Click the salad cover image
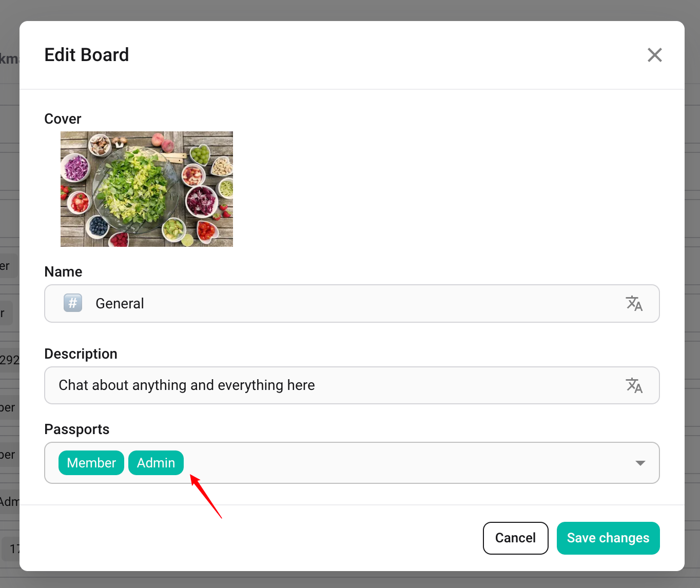Viewport: 700px width, 588px height. tap(147, 189)
